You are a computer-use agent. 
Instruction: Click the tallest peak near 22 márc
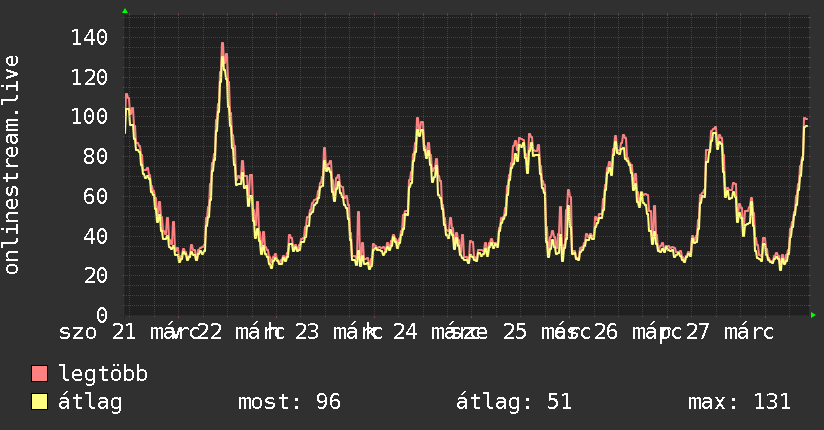pos(222,45)
